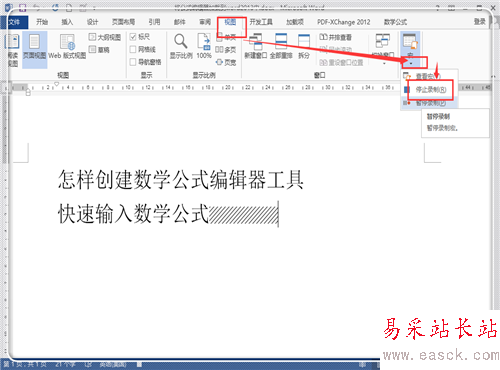Click the Macros (宏) icon
Image resolution: width=500 pixels, height=370 pixels.
(410, 42)
